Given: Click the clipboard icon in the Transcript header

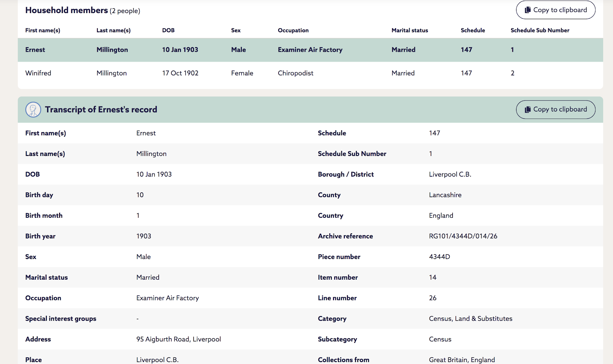Looking at the screenshot, I should tap(528, 110).
